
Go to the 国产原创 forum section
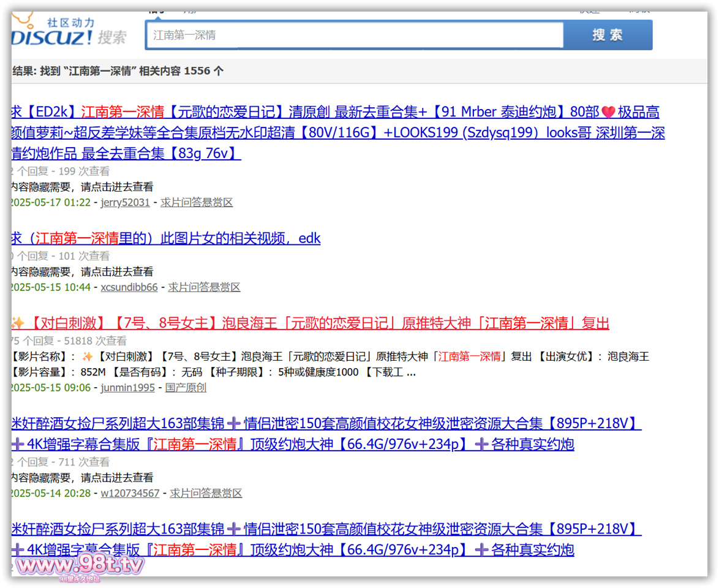click(186, 387)
